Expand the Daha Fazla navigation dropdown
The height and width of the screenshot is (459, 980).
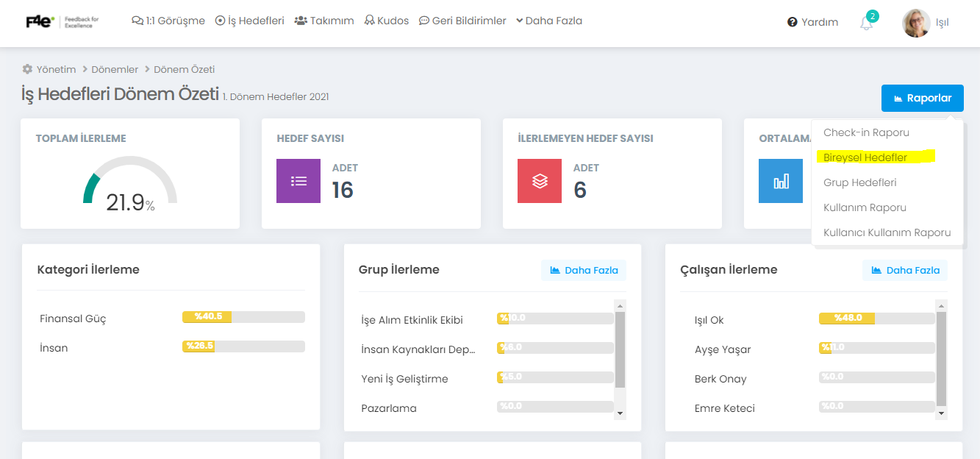(549, 21)
